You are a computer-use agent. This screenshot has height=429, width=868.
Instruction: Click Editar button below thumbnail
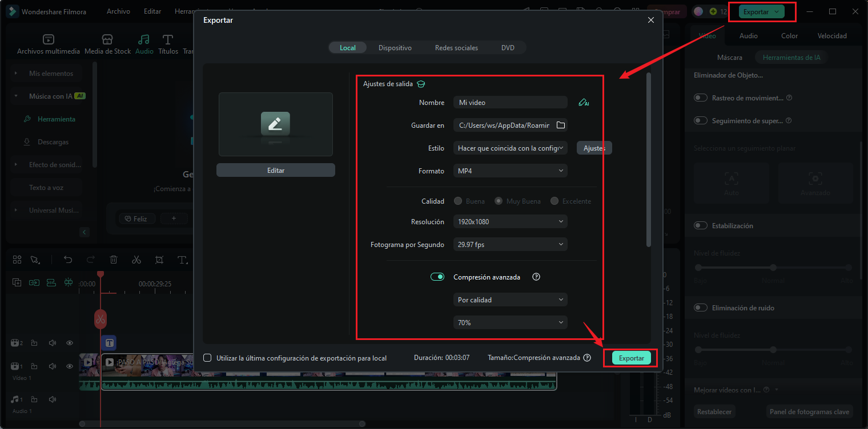tap(276, 170)
